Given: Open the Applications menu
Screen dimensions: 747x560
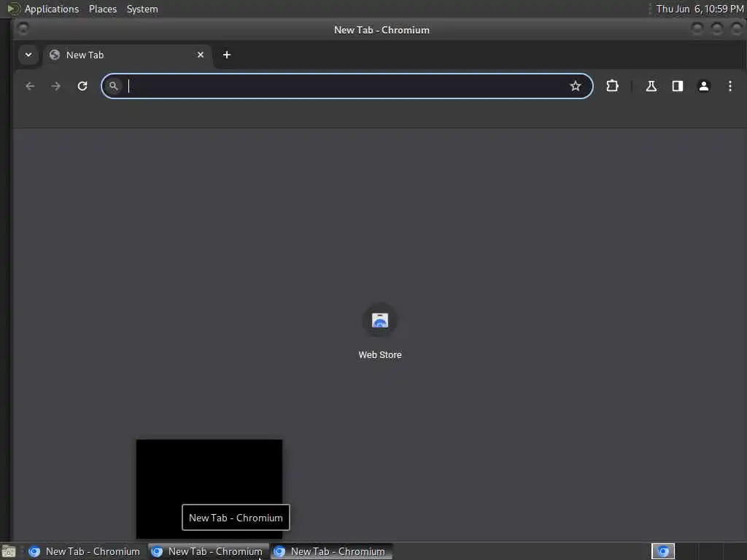Looking at the screenshot, I should coord(52,9).
